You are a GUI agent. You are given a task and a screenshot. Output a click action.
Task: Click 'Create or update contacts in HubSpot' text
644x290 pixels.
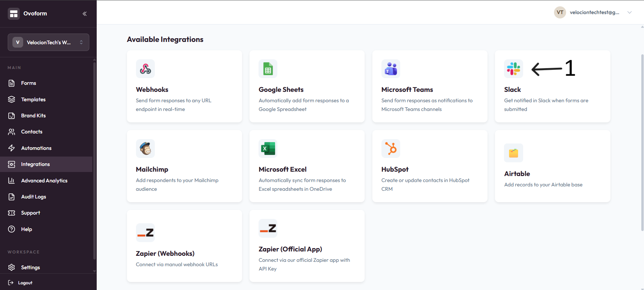pos(425,185)
